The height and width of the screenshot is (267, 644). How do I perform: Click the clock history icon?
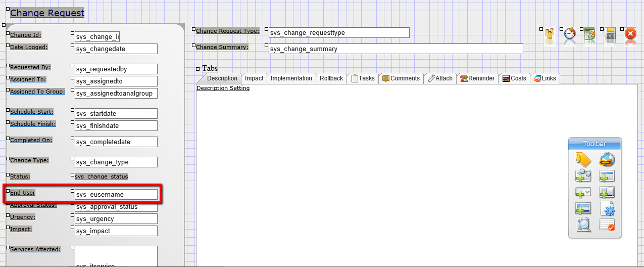570,35
